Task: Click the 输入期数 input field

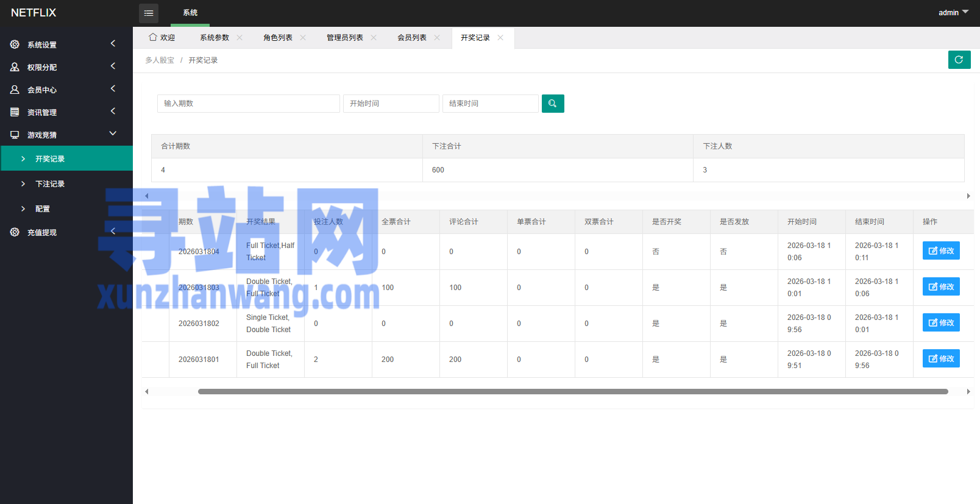Action: tap(248, 104)
